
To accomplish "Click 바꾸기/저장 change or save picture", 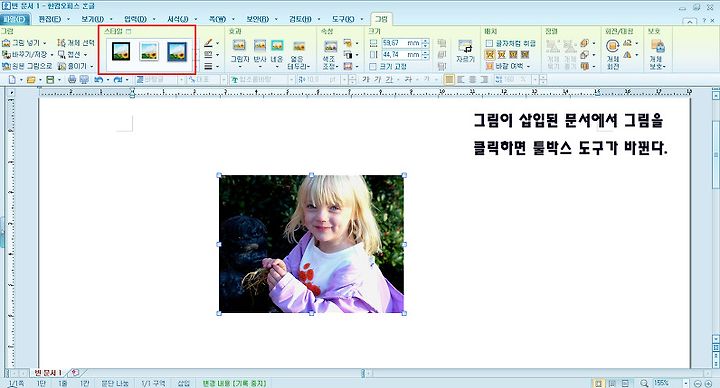I will pos(27,54).
